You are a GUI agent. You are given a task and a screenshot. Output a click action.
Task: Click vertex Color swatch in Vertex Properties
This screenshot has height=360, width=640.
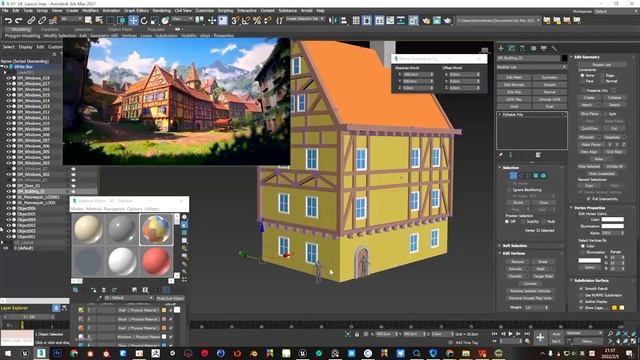pos(613,220)
